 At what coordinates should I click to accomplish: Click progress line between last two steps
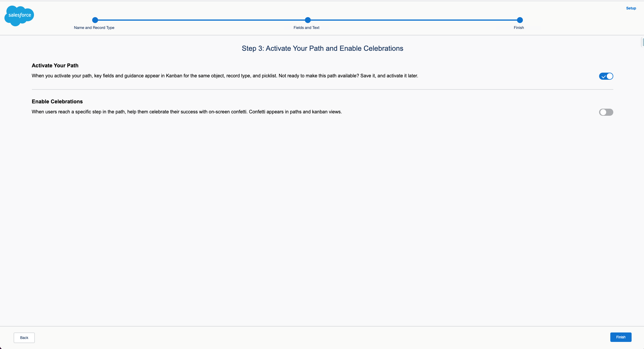(414, 20)
